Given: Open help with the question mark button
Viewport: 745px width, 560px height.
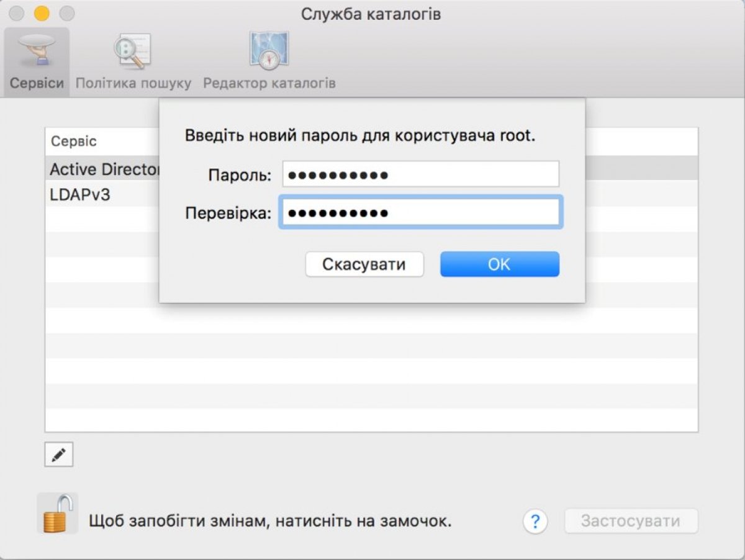Looking at the screenshot, I should tap(535, 521).
